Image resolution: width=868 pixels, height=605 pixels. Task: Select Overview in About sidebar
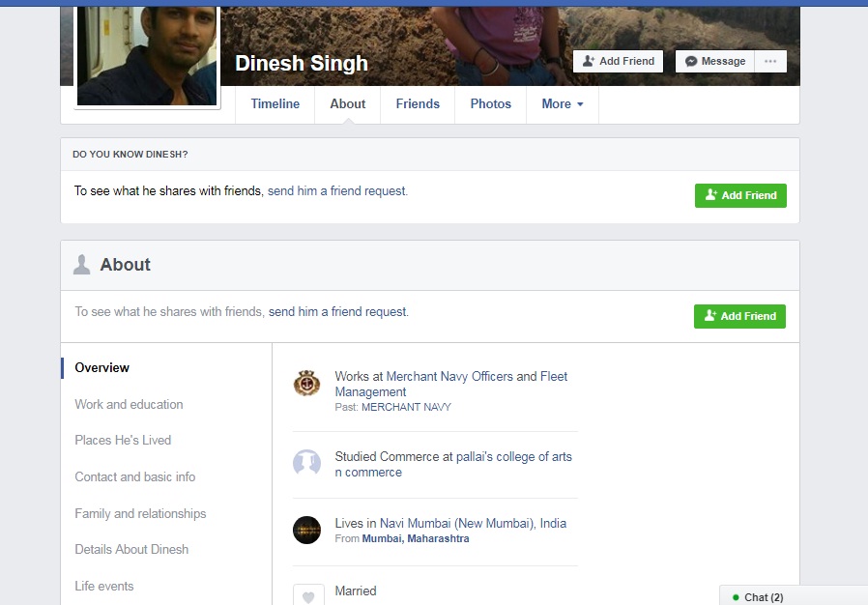click(101, 367)
